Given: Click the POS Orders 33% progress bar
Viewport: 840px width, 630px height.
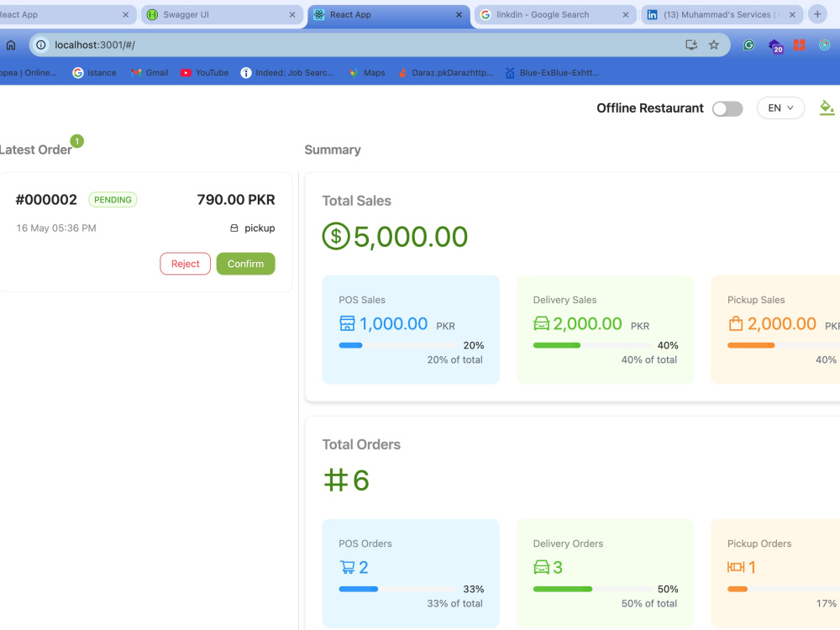Looking at the screenshot, I should click(x=398, y=590).
